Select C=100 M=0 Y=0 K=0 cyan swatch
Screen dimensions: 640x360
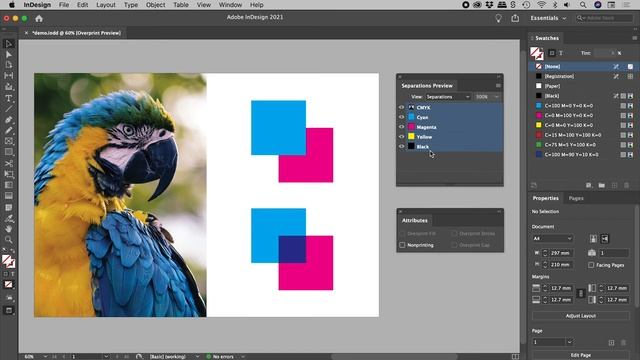(x=583, y=106)
